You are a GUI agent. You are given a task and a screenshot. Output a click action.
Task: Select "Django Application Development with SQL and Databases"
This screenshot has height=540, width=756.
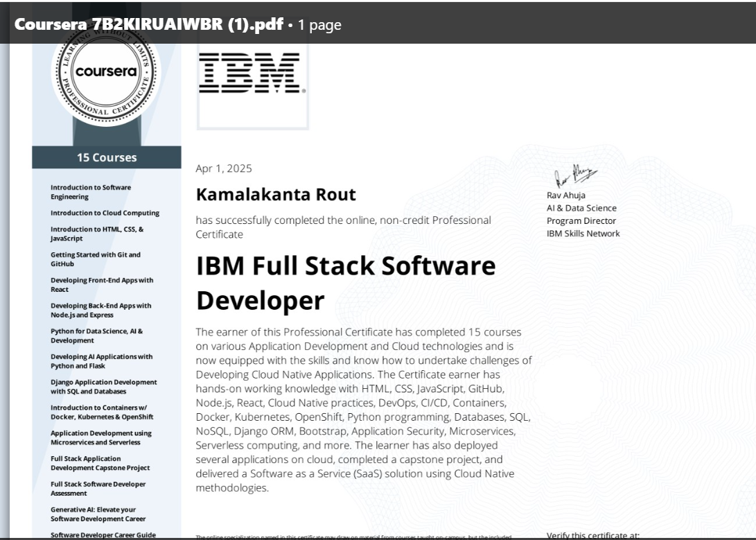103,387
